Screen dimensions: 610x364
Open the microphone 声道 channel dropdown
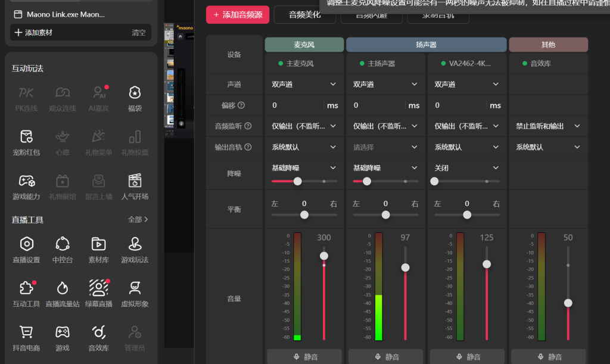(304, 84)
